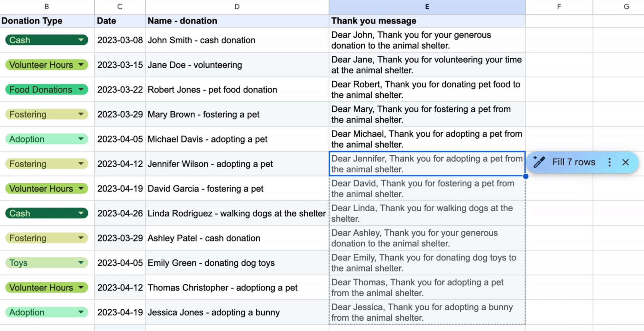The height and width of the screenshot is (331, 644).
Task: Select column D header
Action: pos(237,7)
